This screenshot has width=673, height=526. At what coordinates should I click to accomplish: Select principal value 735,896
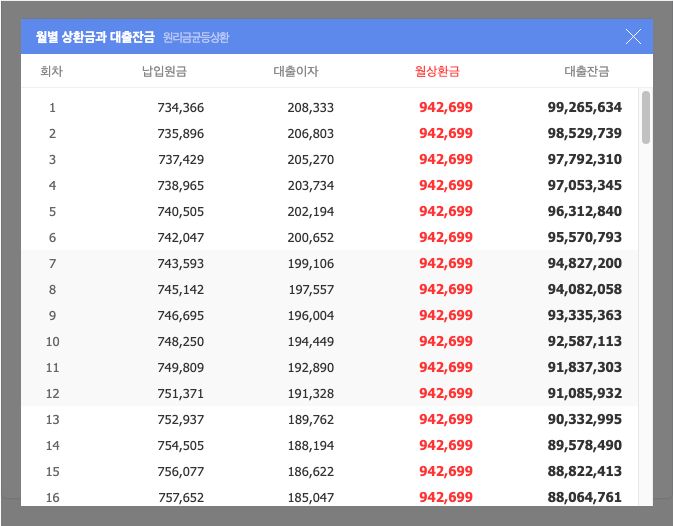[x=181, y=133]
